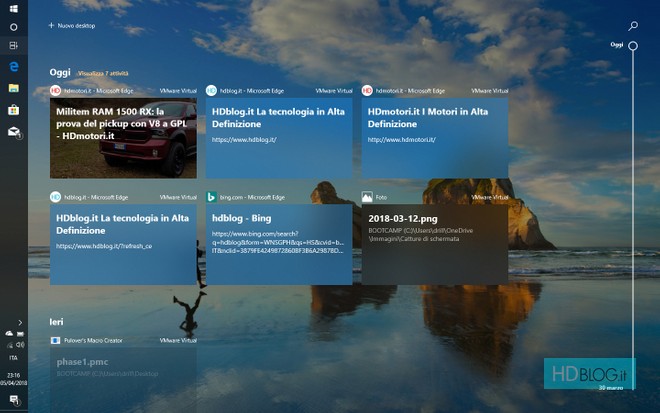Open the Mail app from taskbar
The image size is (660, 413).
(13, 130)
